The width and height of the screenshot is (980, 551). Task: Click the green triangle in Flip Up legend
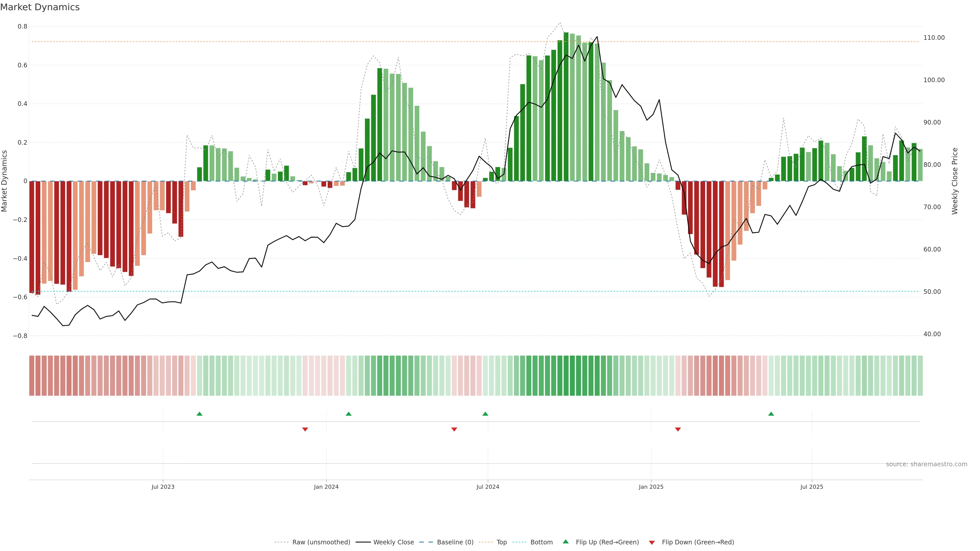566,542
